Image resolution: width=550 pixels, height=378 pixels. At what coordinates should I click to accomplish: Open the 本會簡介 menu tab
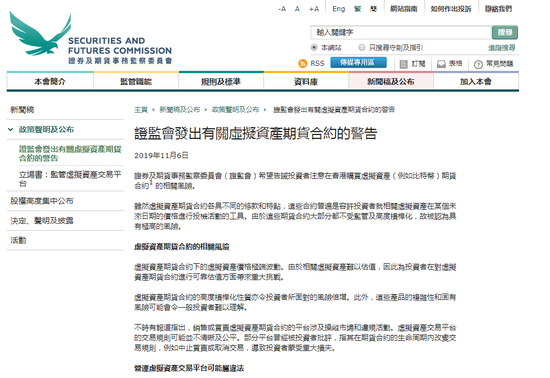[50, 81]
